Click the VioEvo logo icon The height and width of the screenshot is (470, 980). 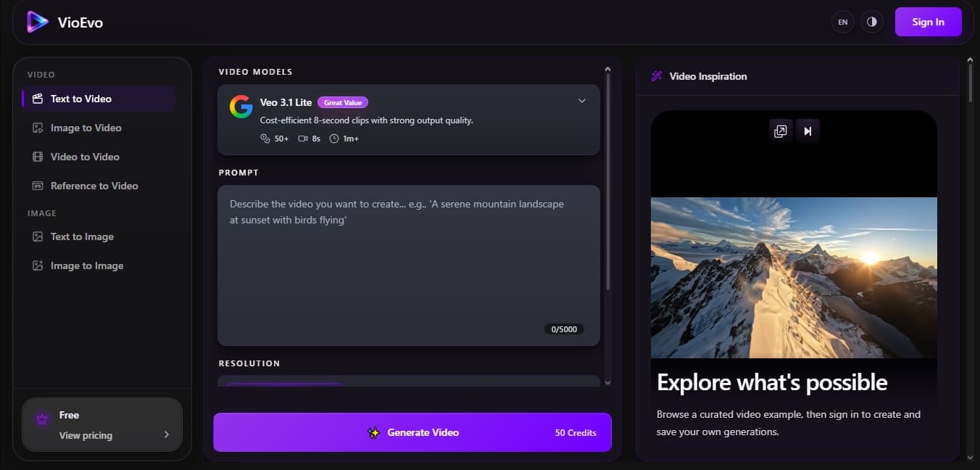(x=38, y=22)
